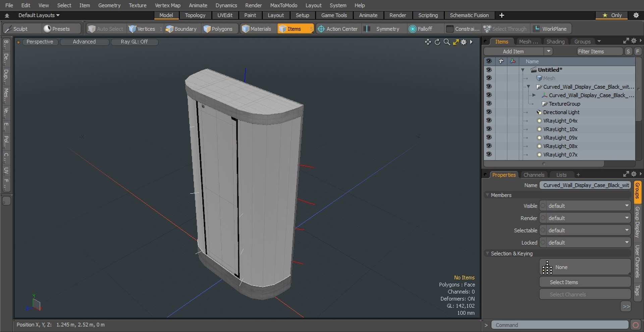Toggle visibility of the Mesh item
This screenshot has width=644, height=332.
coord(489,78)
